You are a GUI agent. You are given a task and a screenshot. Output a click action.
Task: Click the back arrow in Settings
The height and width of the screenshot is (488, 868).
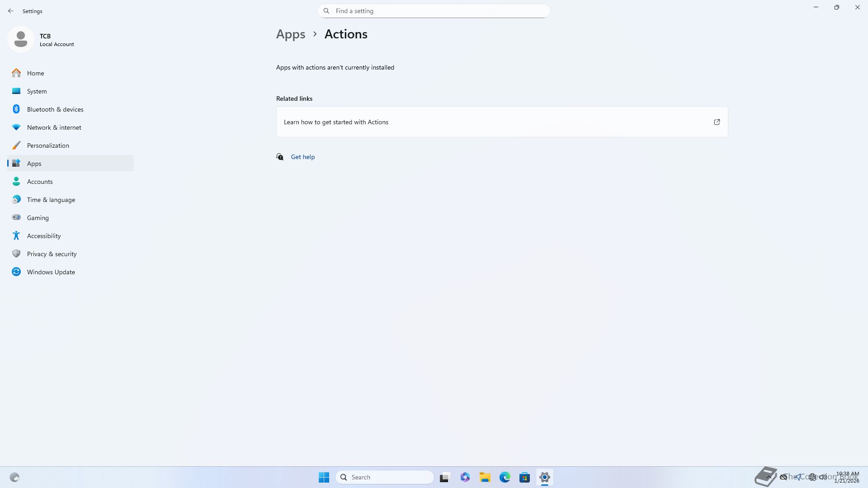tap(11, 11)
